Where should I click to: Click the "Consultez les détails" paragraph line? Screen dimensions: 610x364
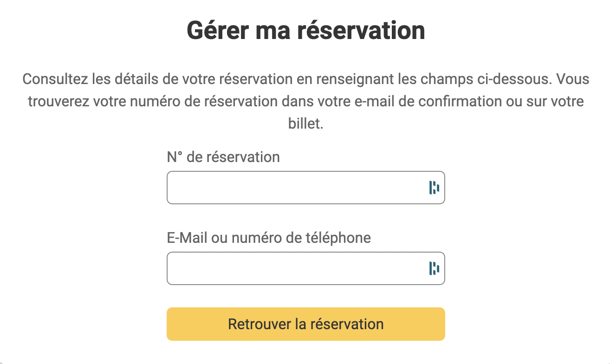[305, 79]
